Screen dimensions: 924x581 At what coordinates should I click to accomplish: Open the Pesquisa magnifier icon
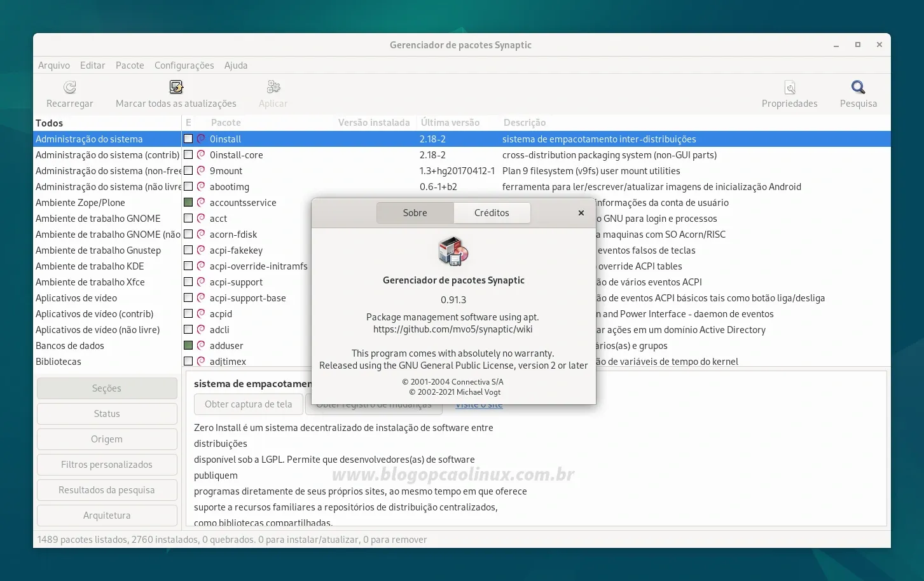point(858,87)
